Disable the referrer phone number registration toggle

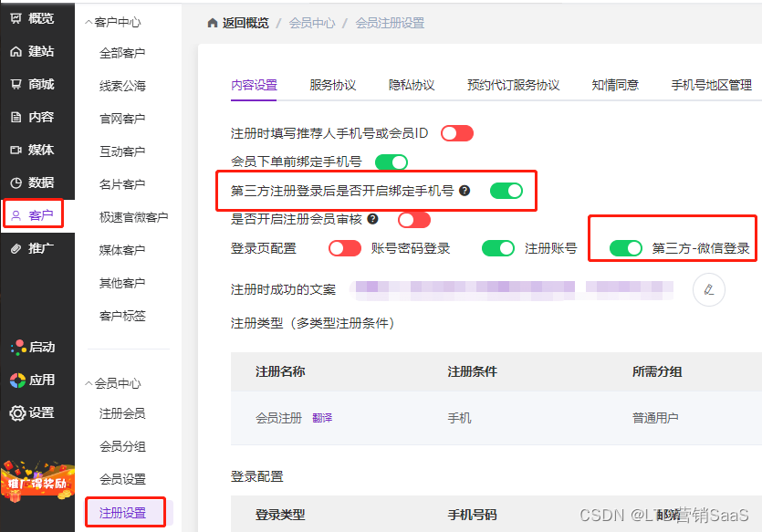click(456, 132)
